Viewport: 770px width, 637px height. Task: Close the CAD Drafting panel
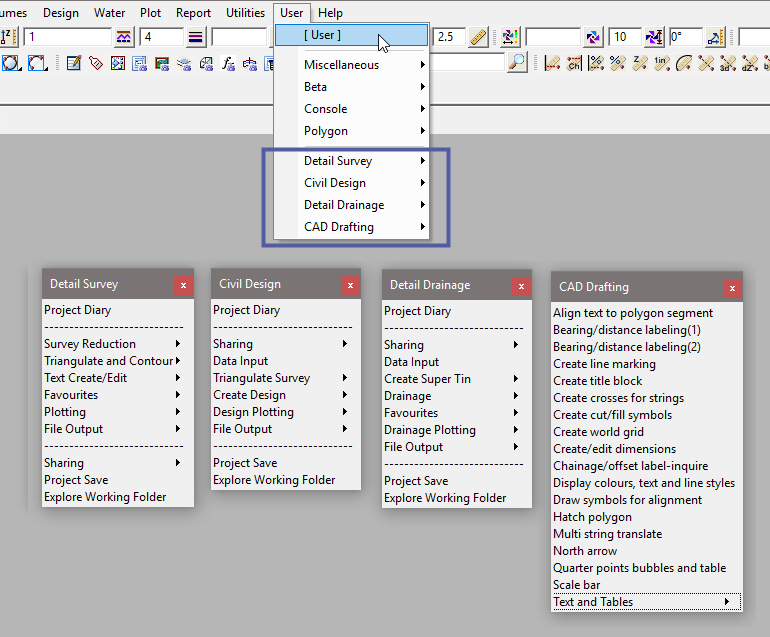(x=732, y=288)
